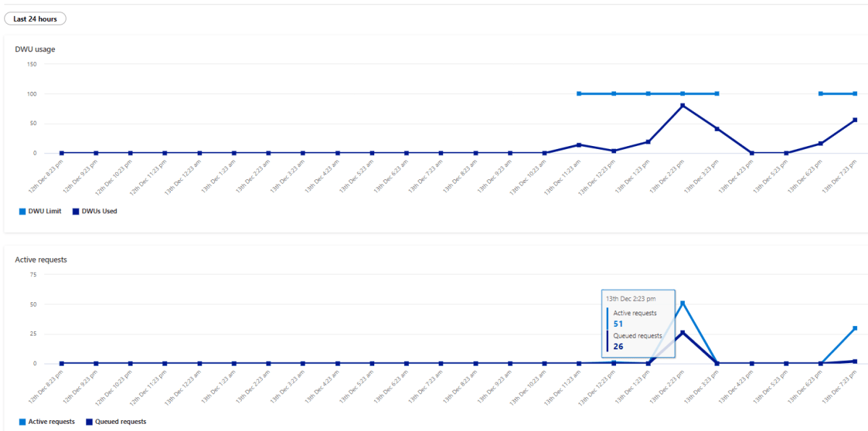Click the DWU Limit point at 3:23 pm
Viewport: 868px width, 431px height.
pos(717,93)
